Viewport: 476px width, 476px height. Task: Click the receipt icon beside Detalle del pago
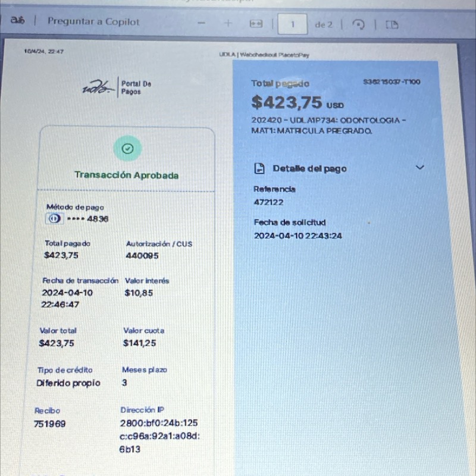pyautogui.click(x=259, y=168)
